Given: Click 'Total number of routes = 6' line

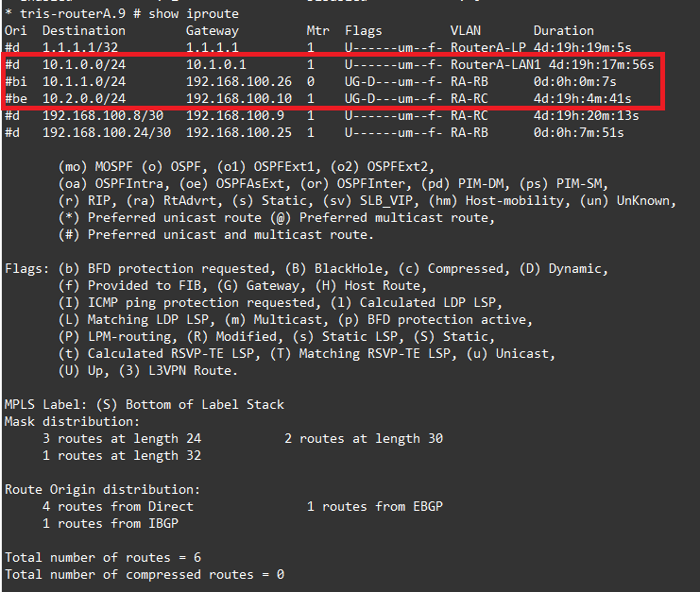Looking at the screenshot, I should [x=102, y=557].
